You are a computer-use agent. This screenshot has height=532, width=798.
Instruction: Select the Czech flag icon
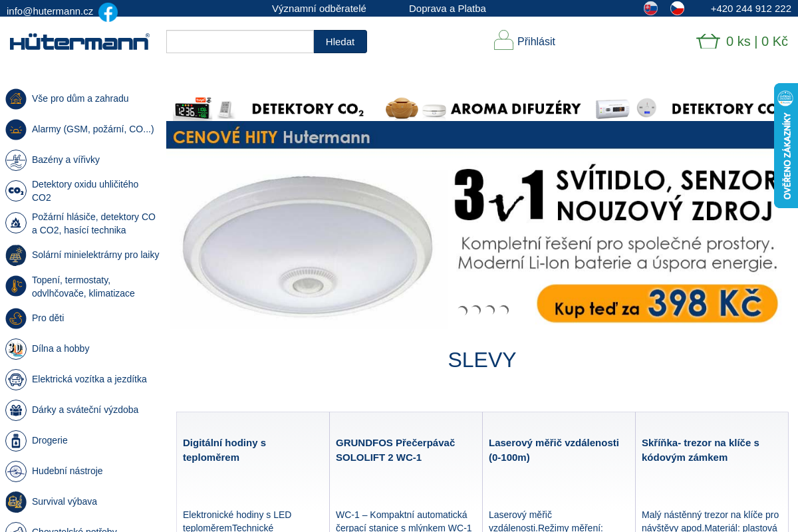click(677, 9)
